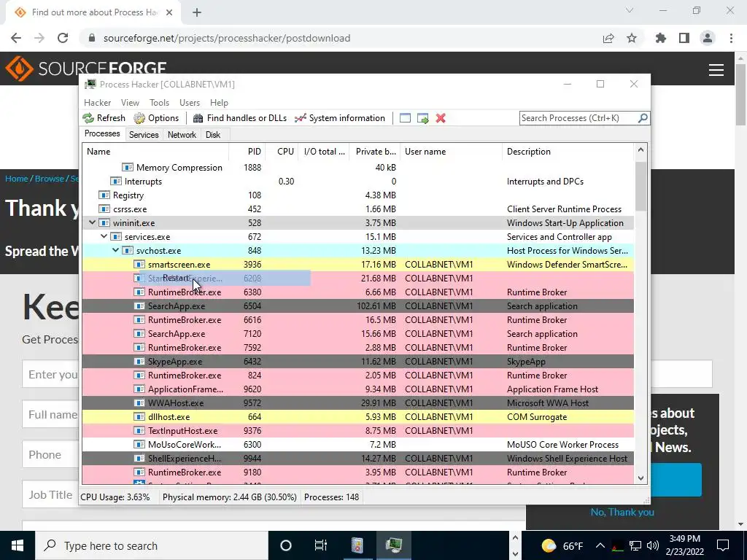747x560 pixels.
Task: Open Chrome tab search dropdown
Action: 630,10
